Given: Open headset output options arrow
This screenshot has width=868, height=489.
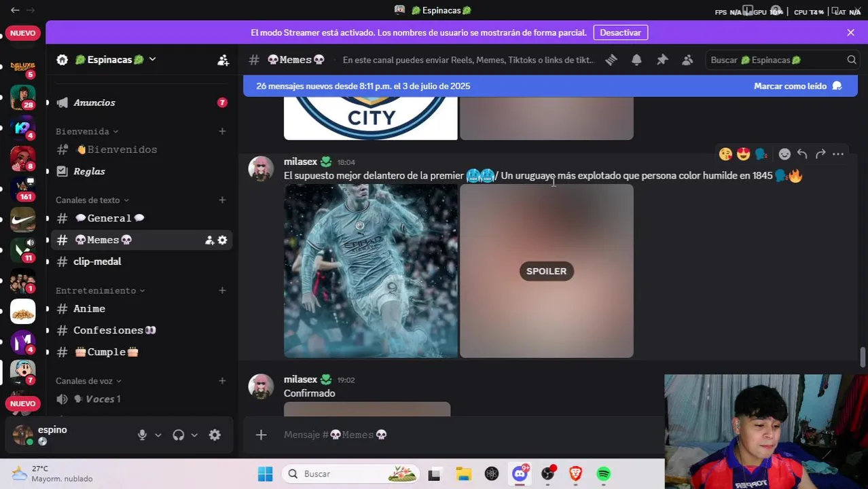Looking at the screenshot, I should [x=194, y=435].
